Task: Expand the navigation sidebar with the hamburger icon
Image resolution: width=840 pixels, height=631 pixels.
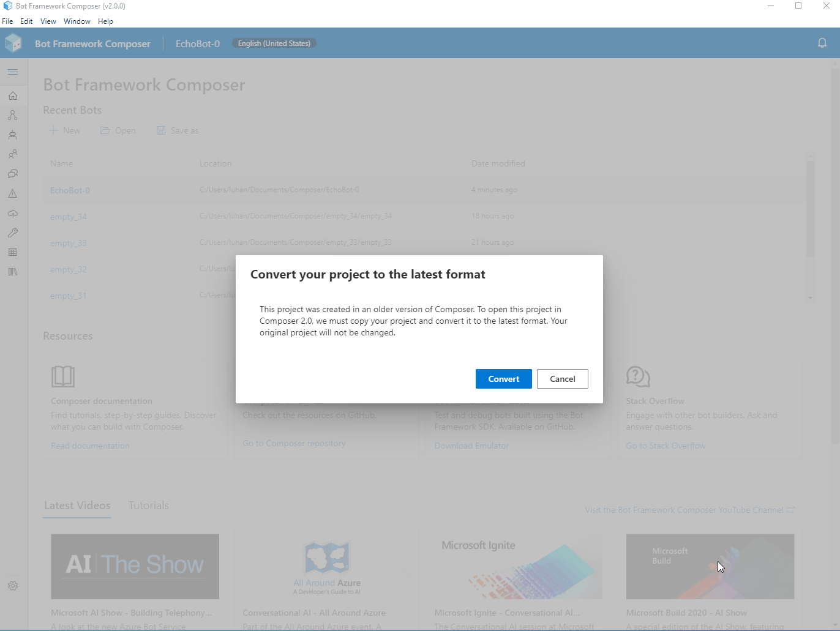Action: coord(13,72)
